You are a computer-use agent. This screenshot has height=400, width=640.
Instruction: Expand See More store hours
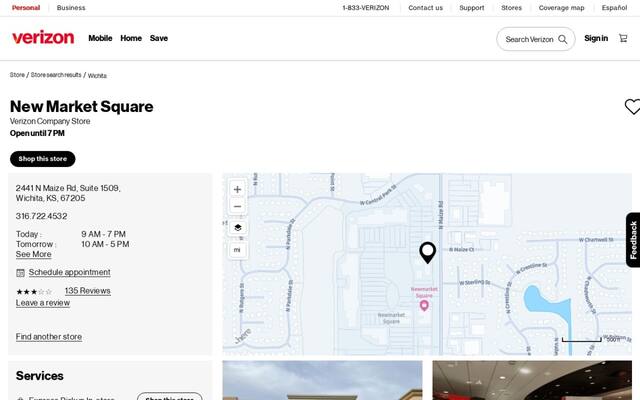coord(33,254)
